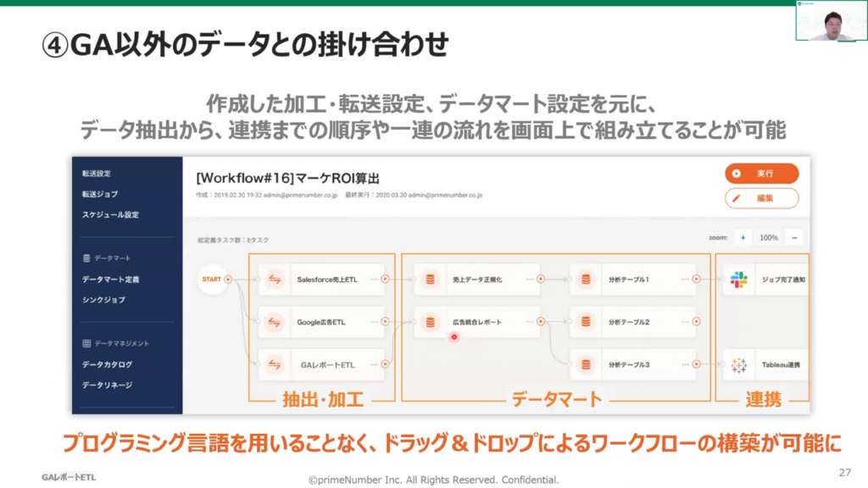This screenshot has width=868, height=488.
Task: Click the Slack icon for ジョブ完了通知
Action: (738, 279)
